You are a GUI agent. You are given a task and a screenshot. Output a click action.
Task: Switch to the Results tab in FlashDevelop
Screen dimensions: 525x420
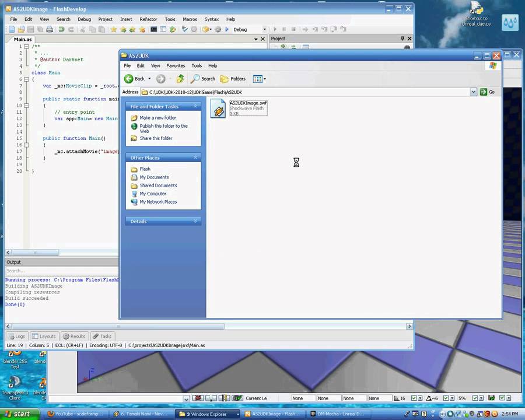coord(74,336)
